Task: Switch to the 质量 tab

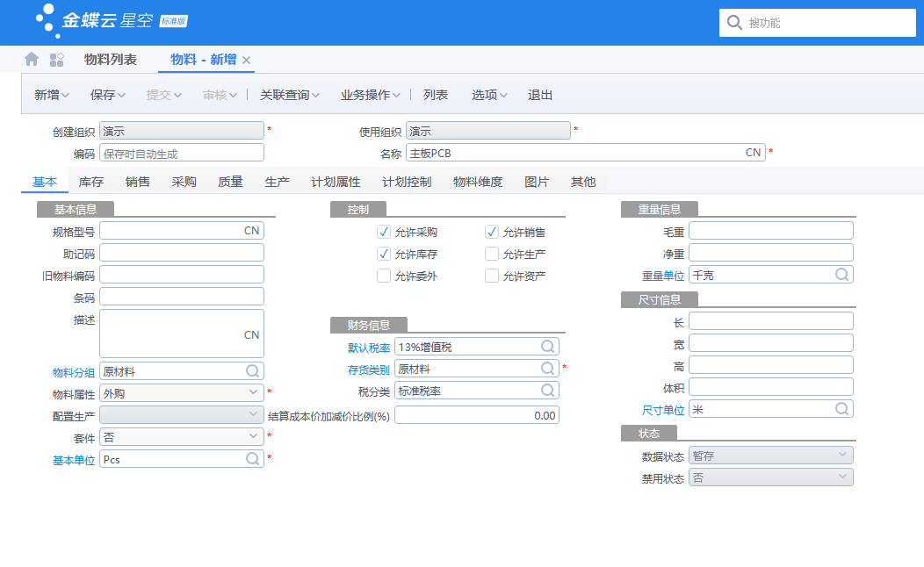Action: (230, 182)
